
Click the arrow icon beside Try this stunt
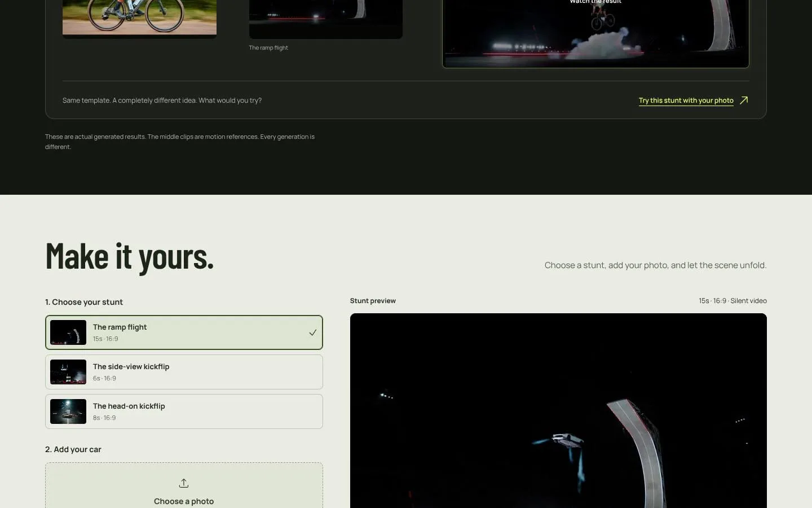[x=744, y=100]
